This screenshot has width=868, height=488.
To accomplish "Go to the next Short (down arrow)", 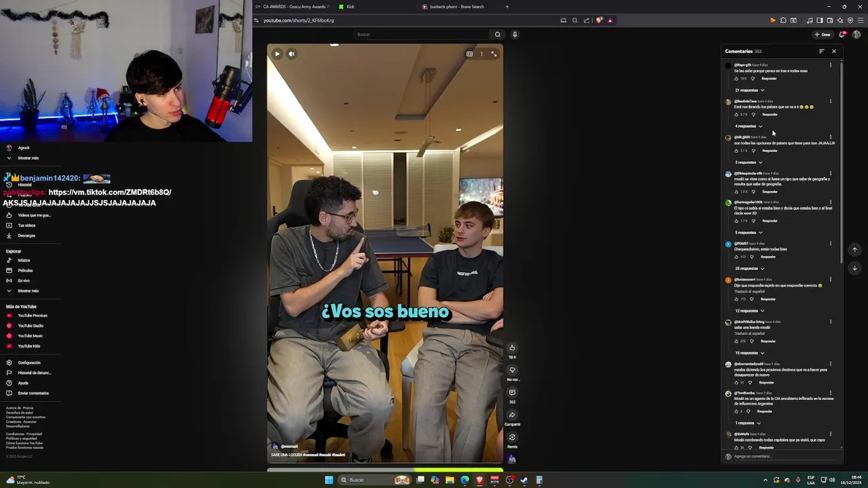I will point(854,268).
